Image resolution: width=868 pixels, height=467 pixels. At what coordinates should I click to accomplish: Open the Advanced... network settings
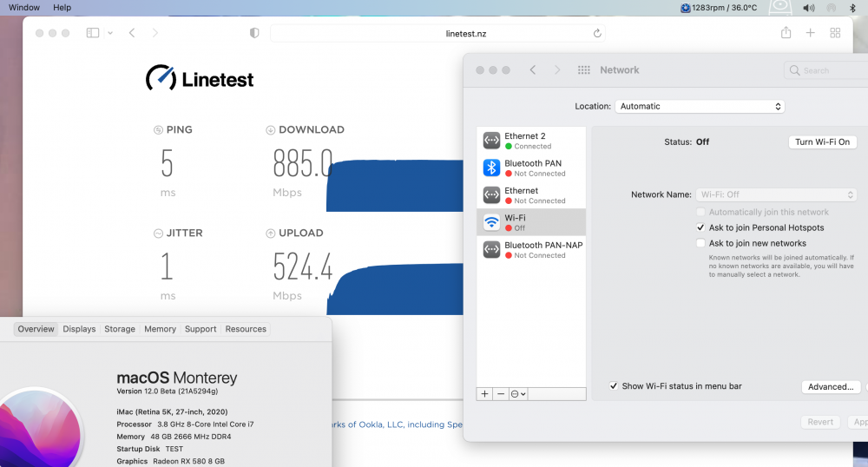click(831, 387)
